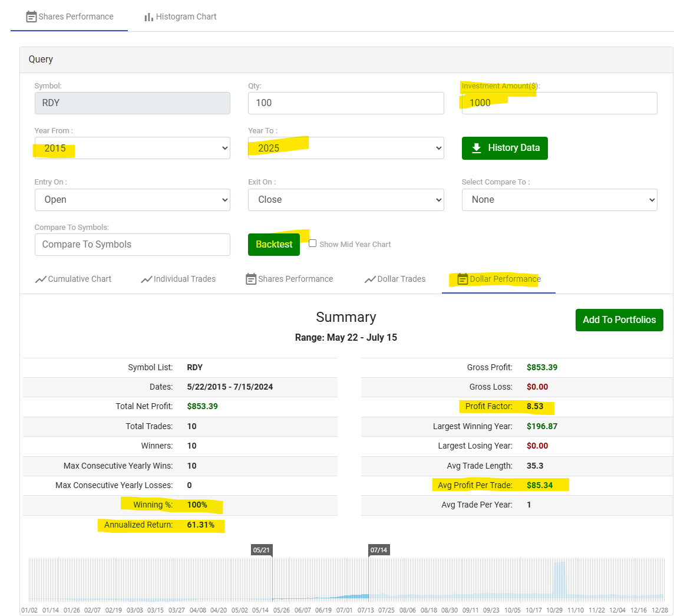Open the Exit On dropdown
Image resolution: width=674 pixels, height=616 pixels.
click(345, 200)
